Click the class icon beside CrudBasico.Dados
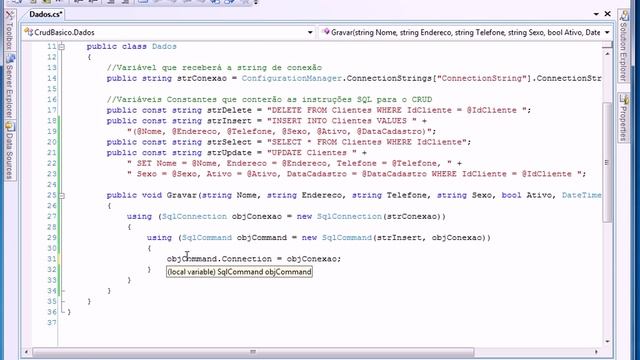Viewport: 640px width, 360px height. pos(29,32)
